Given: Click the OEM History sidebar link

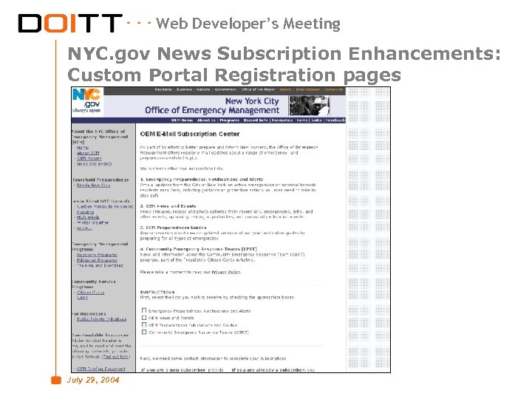Looking at the screenshot, I should tap(89, 158).
